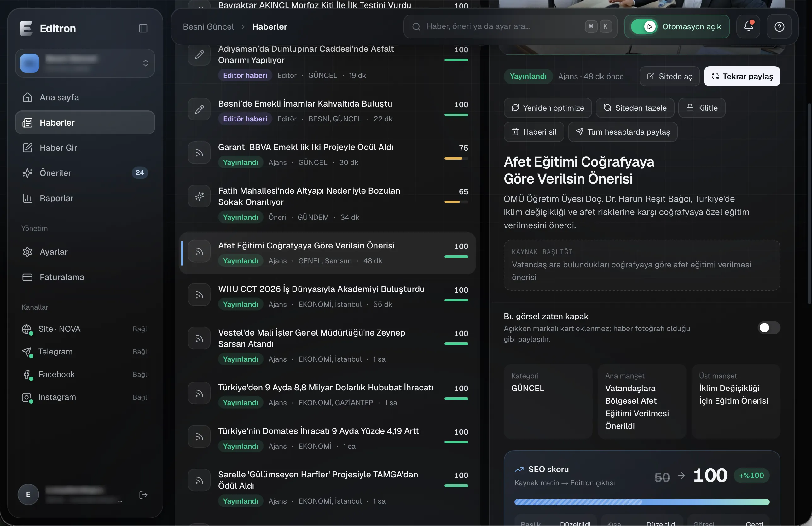The image size is (812, 526).
Task: Open Öneriler with 24 badge
Action: 85,173
